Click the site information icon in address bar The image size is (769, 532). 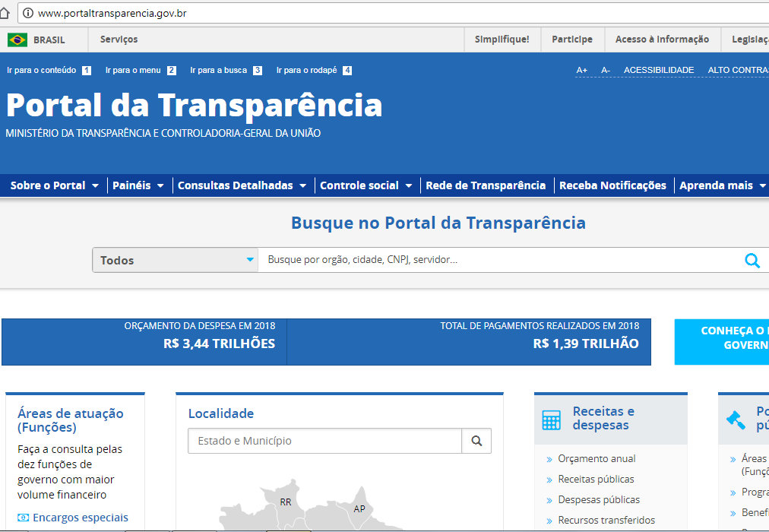28,13
